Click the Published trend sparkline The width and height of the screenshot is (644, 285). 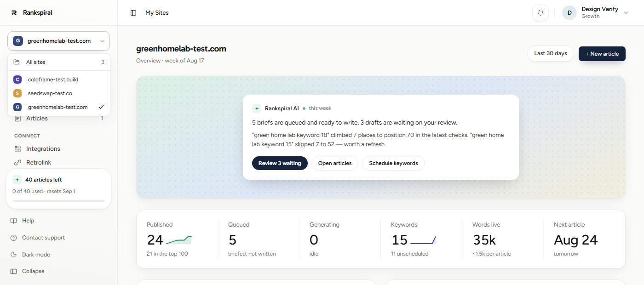tap(178, 240)
